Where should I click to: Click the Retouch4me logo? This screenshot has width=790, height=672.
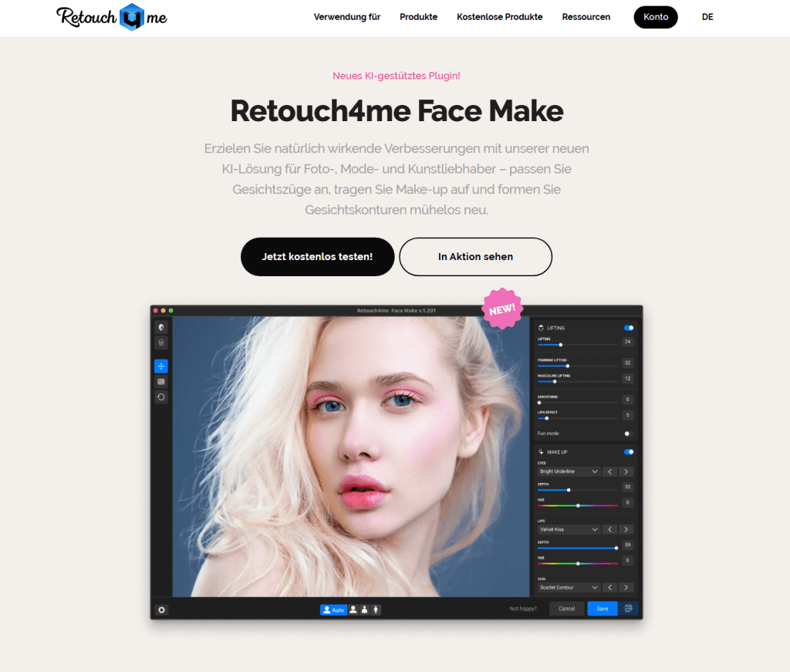pos(112,17)
